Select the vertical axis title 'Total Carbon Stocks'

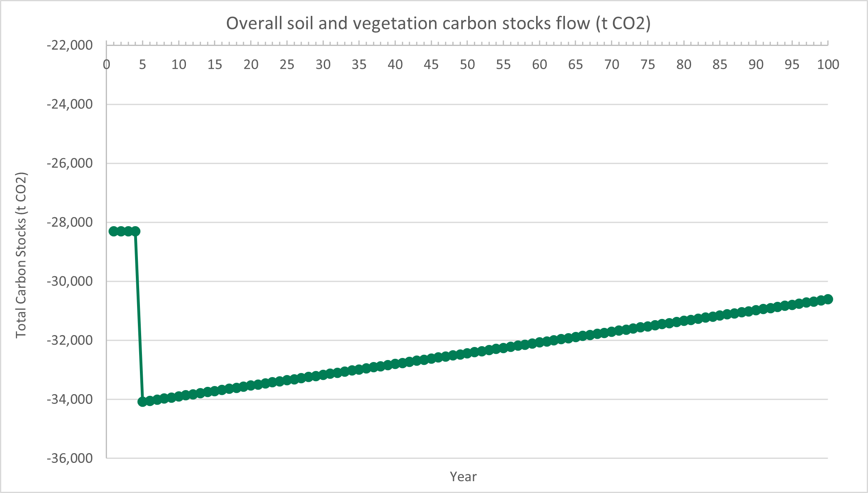tap(21, 255)
